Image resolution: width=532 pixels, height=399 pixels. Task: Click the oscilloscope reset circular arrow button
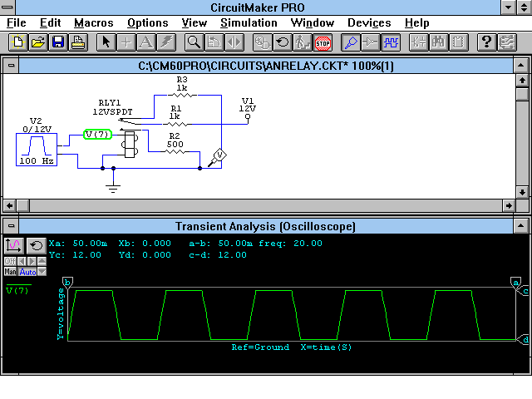[36, 245]
